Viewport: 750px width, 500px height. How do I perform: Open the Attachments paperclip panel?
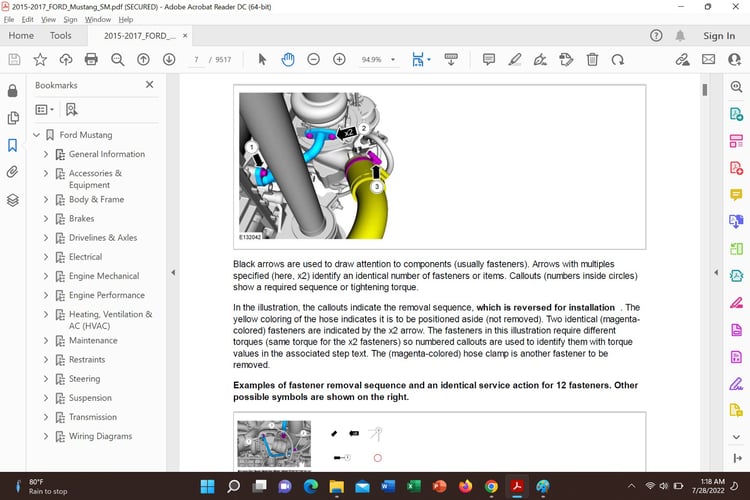pos(13,172)
